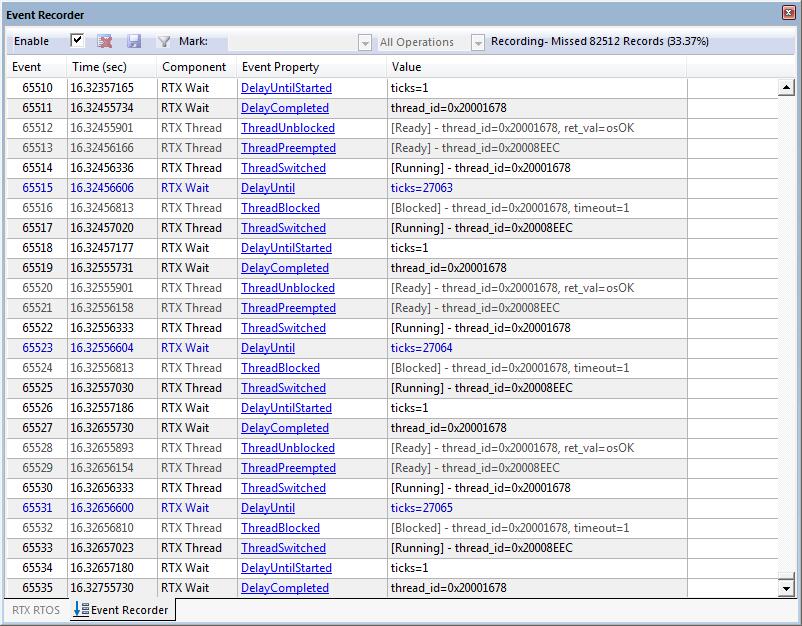The height and width of the screenshot is (626, 802).
Task: Open DelayCompleted link in event 65527
Action: (x=285, y=428)
